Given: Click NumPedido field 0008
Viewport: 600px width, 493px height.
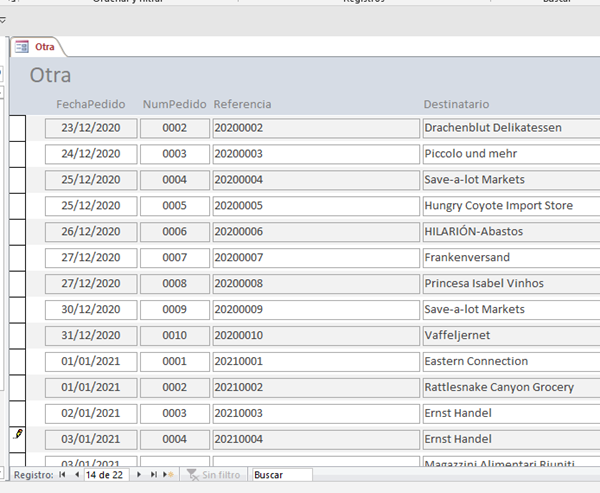Looking at the screenshot, I should click(x=175, y=284).
